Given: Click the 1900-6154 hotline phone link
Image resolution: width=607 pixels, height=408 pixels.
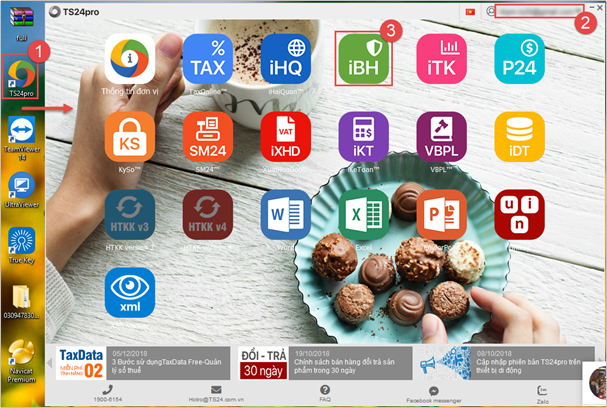Looking at the screenshot, I should pyautogui.click(x=108, y=393).
